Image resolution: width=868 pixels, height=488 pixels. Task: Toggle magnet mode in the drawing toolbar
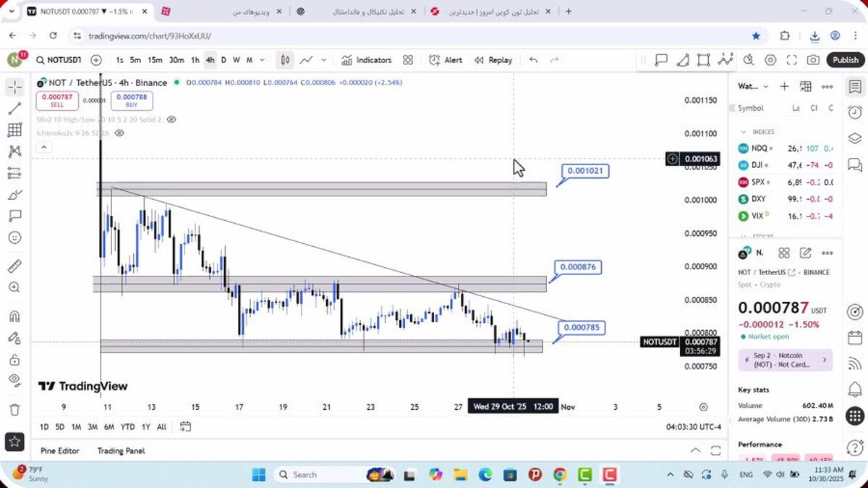pos(14,316)
